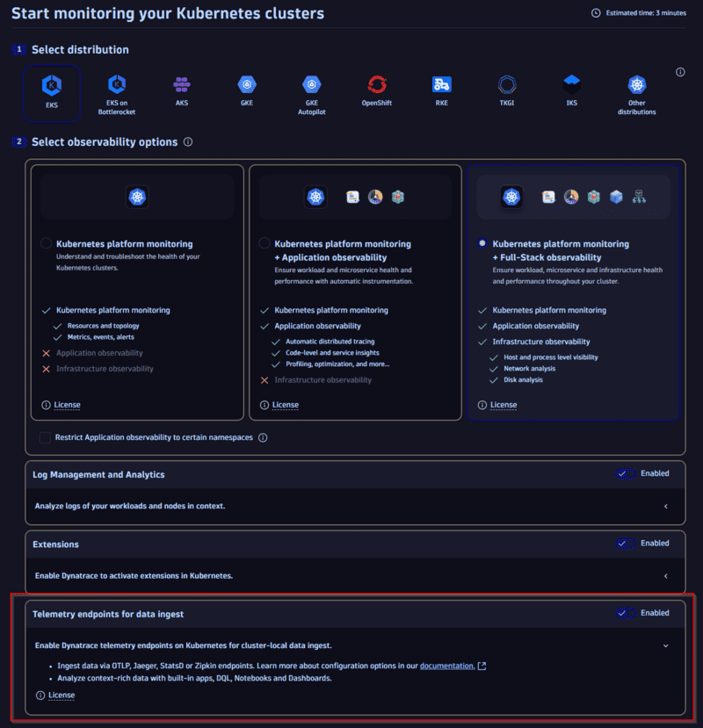This screenshot has width=703, height=728.
Task: Open the documentation link for telemetry configuration
Action: pyautogui.click(x=446, y=666)
